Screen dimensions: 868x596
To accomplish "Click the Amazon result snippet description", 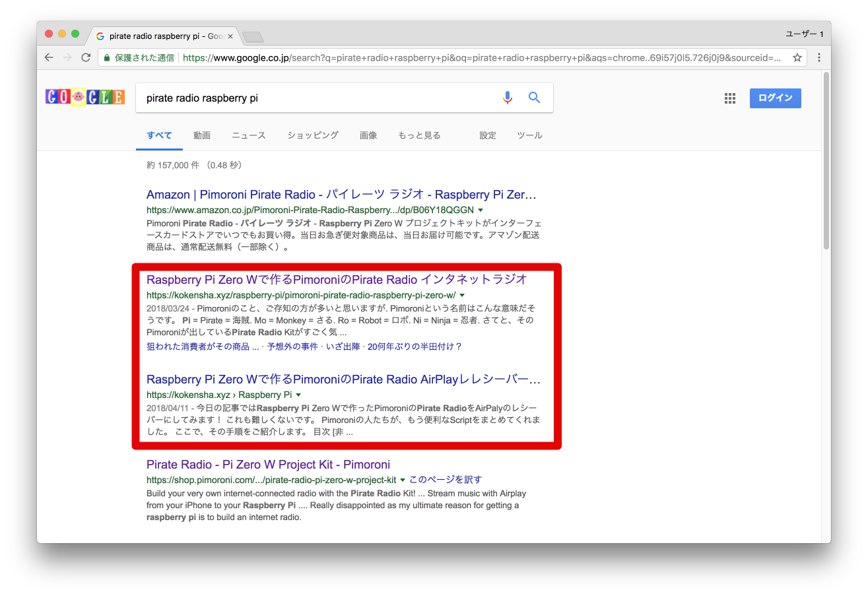I will tap(343, 236).
